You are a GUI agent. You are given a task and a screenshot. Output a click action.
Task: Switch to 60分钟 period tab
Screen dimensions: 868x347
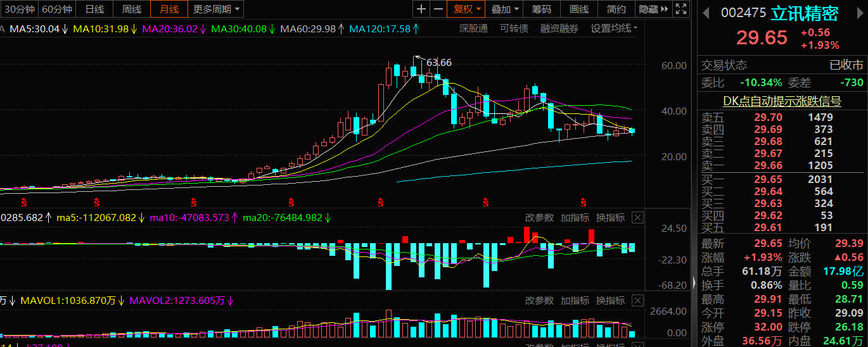[57, 9]
